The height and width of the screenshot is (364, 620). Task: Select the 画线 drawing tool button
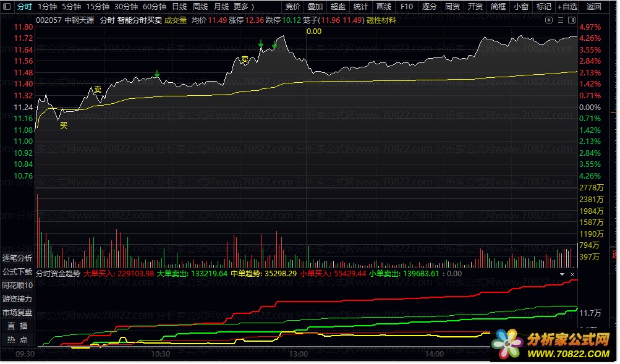pyautogui.click(x=383, y=7)
